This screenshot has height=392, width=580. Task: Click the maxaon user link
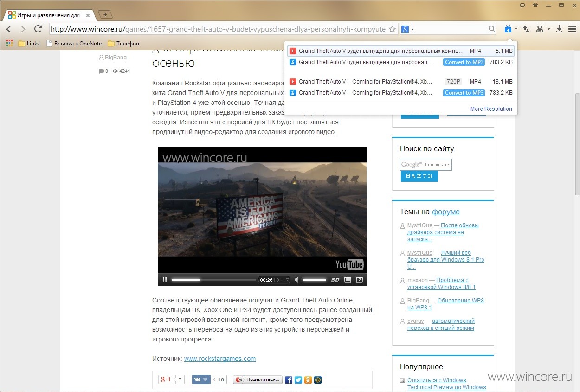(418, 280)
